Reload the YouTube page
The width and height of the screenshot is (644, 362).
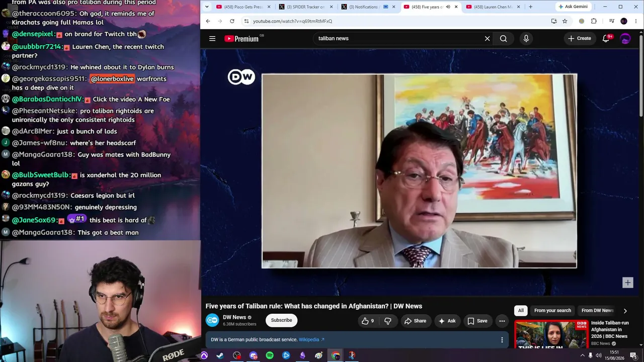(x=232, y=21)
